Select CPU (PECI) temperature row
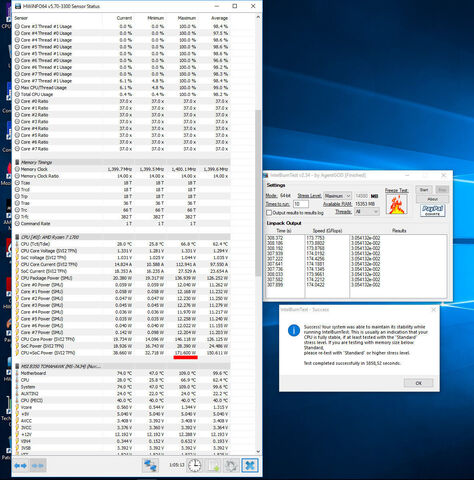This screenshot has width=474, height=480. tap(122, 400)
